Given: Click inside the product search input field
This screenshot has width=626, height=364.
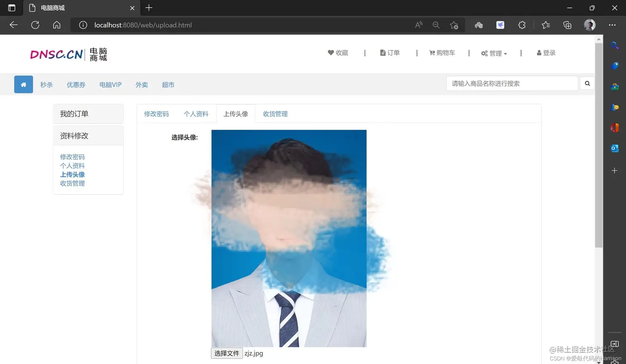Looking at the screenshot, I should pyautogui.click(x=512, y=83).
